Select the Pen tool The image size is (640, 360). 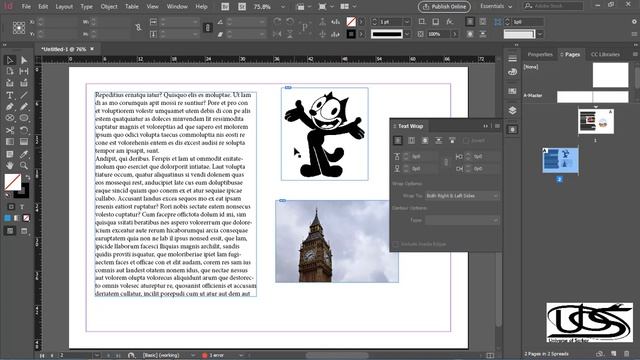(10, 107)
